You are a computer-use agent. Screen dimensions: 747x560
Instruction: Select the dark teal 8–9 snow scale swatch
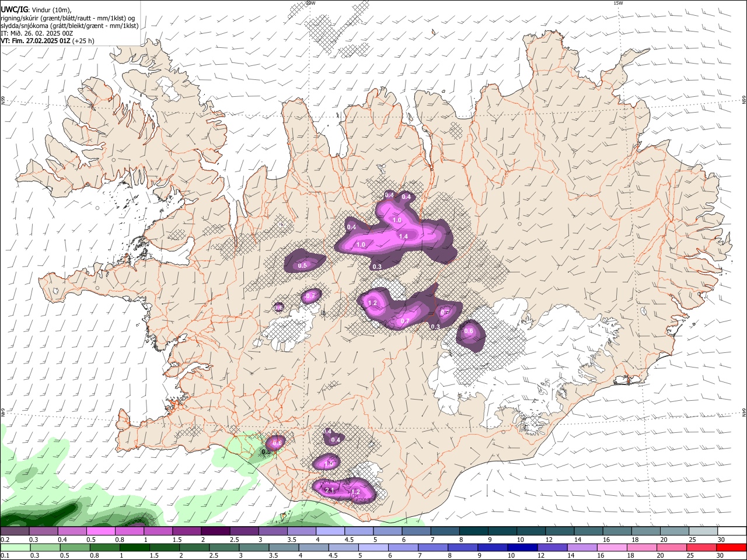474,531
